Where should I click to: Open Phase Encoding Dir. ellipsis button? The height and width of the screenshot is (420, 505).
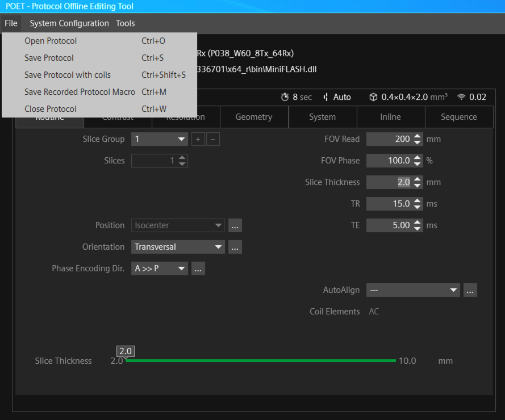tap(198, 268)
